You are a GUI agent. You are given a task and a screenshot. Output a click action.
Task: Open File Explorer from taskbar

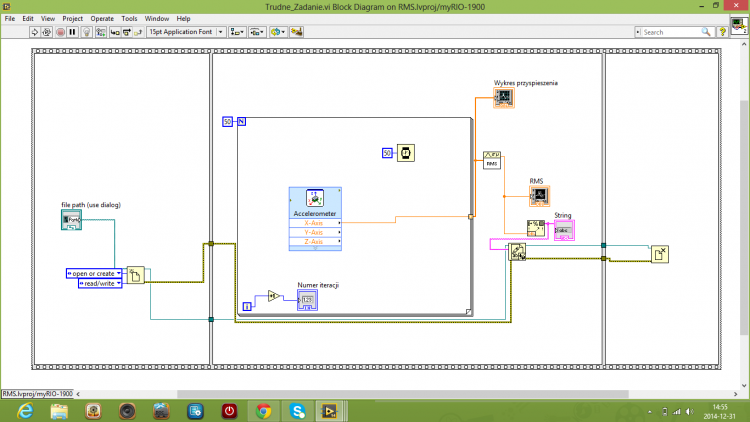click(x=59, y=411)
